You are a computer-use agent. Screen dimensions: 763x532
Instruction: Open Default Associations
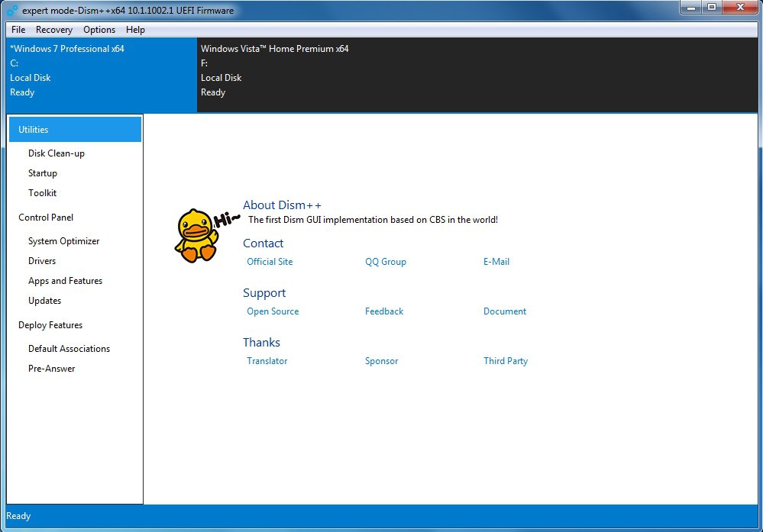[x=69, y=349]
